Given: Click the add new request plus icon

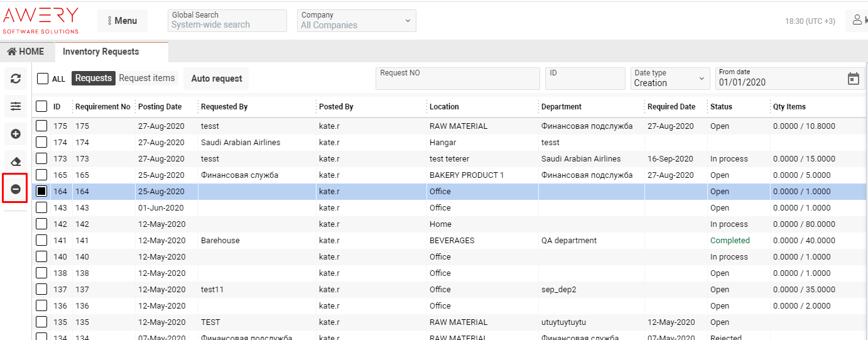Looking at the screenshot, I should (16, 134).
